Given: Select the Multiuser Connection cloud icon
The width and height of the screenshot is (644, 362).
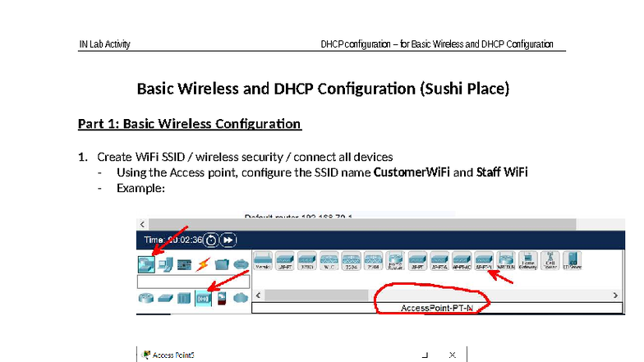Looking at the screenshot, I should 241,264.
